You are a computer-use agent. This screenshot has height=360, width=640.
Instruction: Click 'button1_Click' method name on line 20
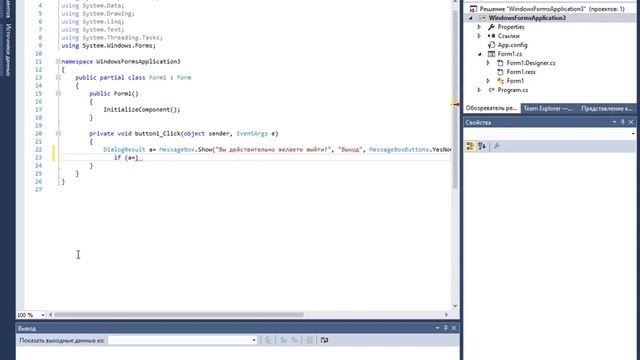click(158, 133)
